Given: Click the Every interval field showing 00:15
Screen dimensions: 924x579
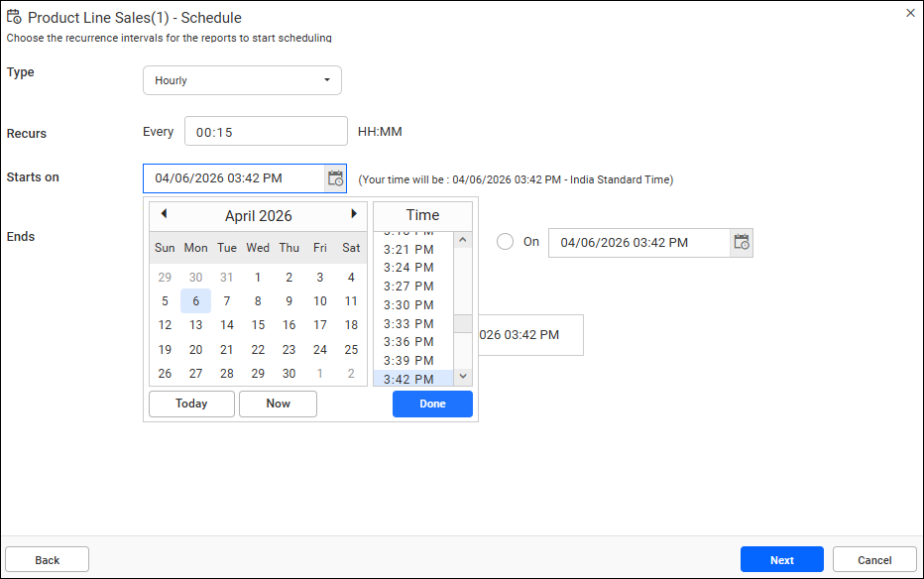Looking at the screenshot, I should (x=266, y=130).
